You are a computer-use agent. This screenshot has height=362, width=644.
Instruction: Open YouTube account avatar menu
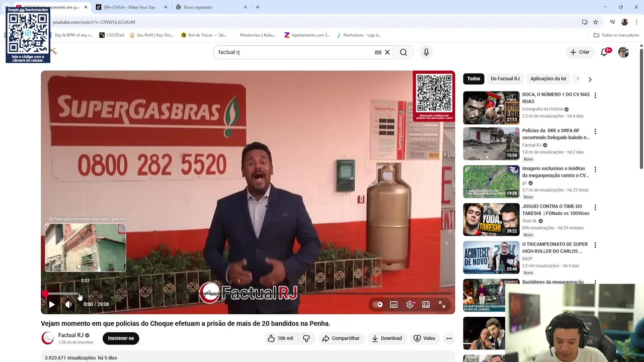[623, 52]
